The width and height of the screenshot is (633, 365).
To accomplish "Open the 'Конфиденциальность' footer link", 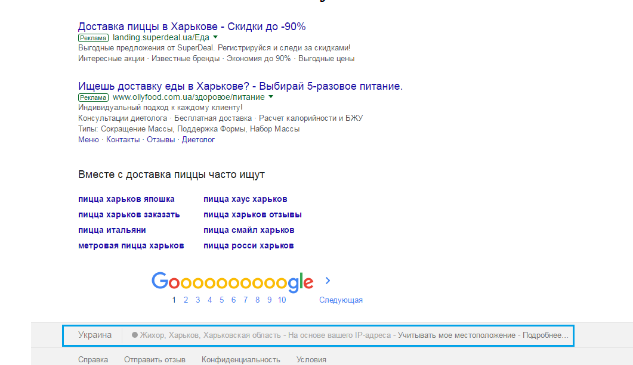I will [x=241, y=359].
